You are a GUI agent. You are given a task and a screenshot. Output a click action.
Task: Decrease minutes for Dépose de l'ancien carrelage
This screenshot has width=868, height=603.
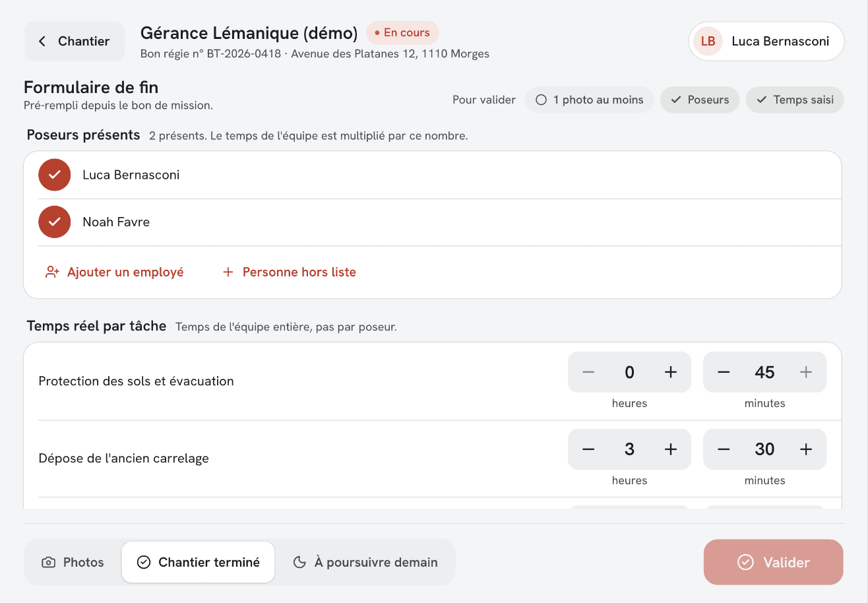coord(724,449)
